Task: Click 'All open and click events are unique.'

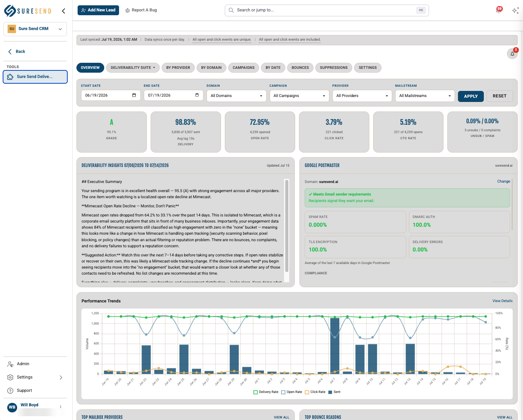Action: [x=222, y=40]
